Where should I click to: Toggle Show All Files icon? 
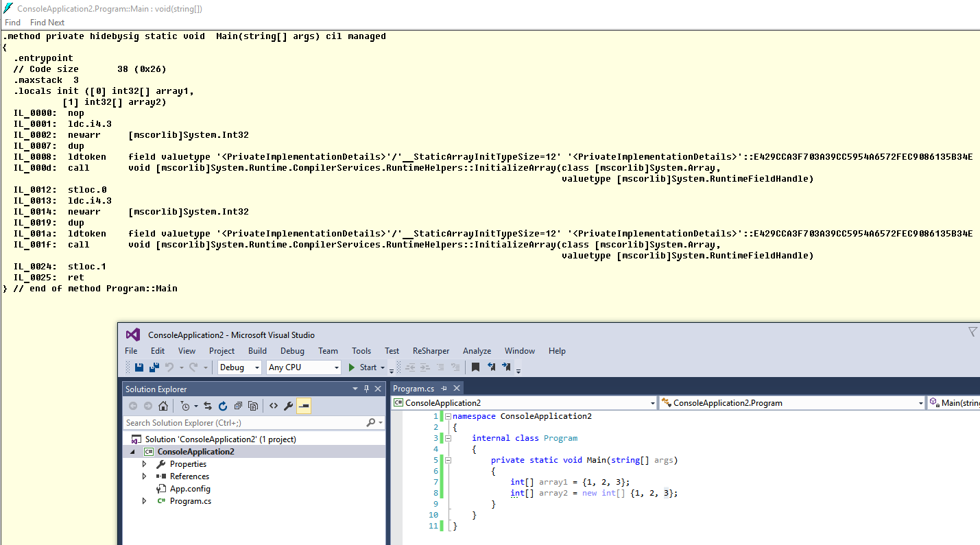point(253,406)
